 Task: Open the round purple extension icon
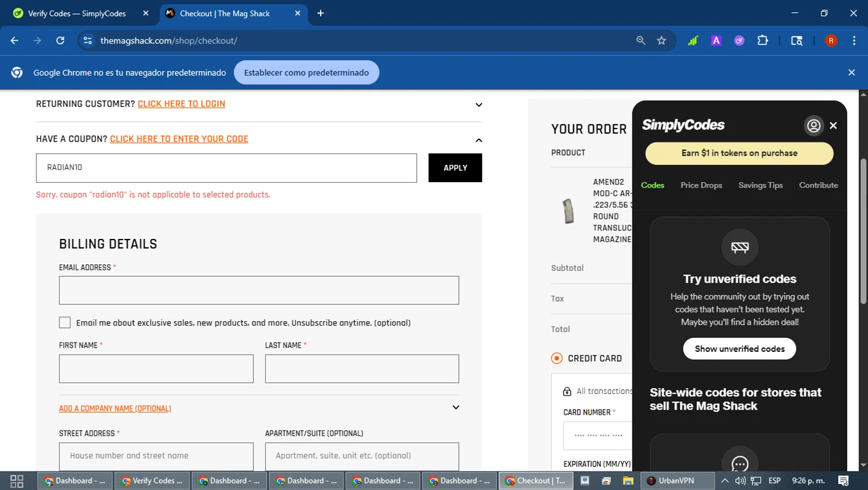pos(740,40)
